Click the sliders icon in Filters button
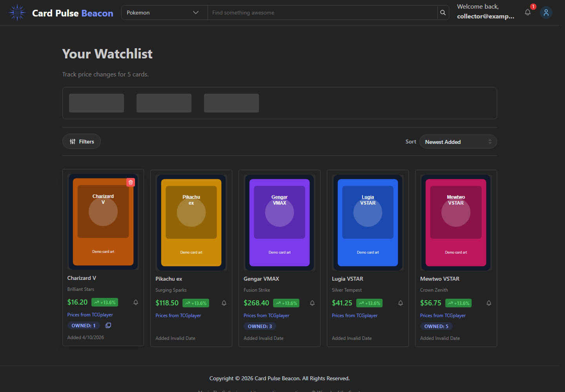The height and width of the screenshot is (392, 565). tap(73, 142)
